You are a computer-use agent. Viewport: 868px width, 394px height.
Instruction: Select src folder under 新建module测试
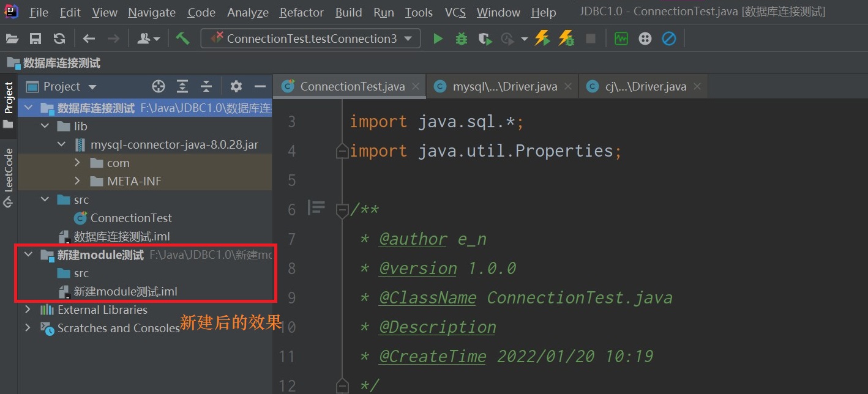73,273
